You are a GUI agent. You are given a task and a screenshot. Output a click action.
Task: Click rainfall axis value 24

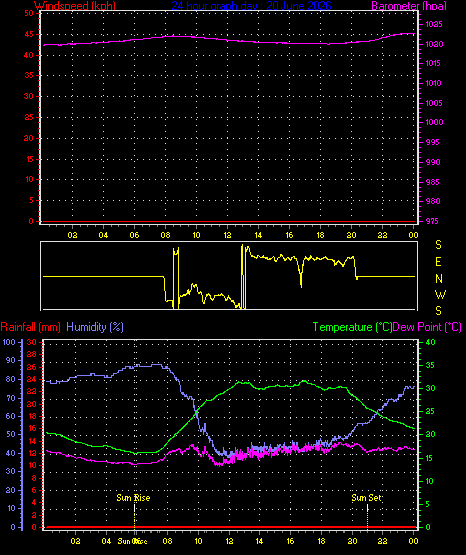[31, 379]
